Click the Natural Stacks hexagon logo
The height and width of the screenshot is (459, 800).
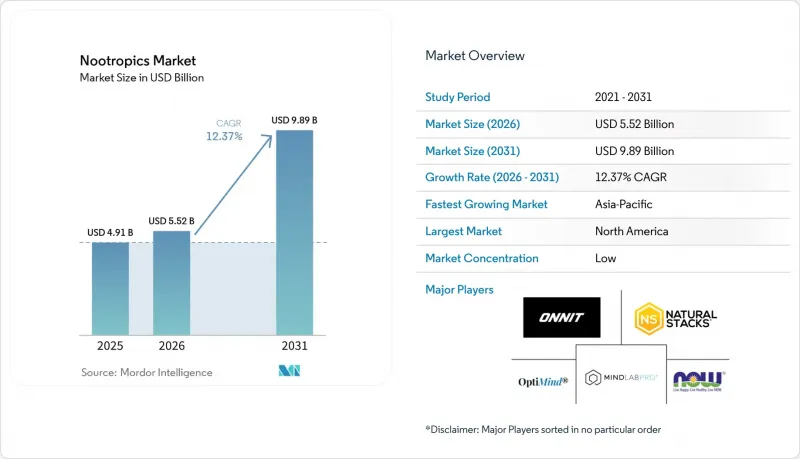(676, 319)
